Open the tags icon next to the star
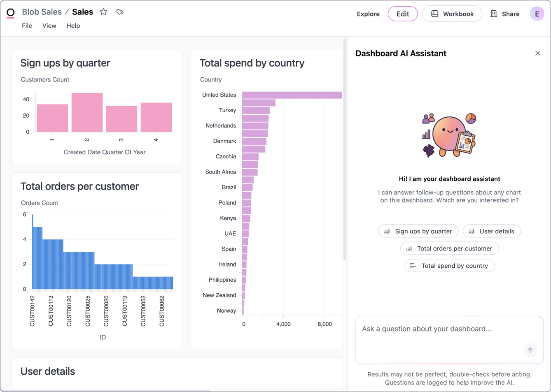The height and width of the screenshot is (392, 551). pyautogui.click(x=119, y=12)
